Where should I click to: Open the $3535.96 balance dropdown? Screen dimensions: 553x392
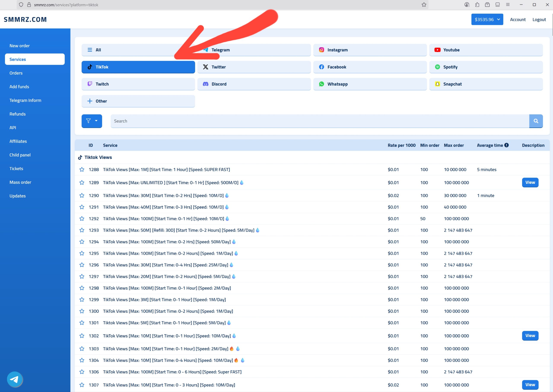click(x=487, y=20)
